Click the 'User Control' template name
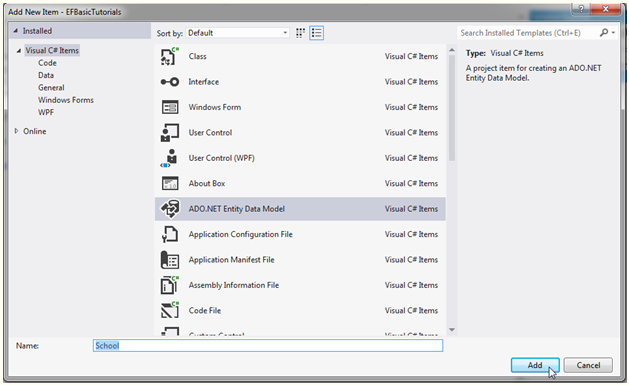Viewport: 629px width, 385px height. (210, 133)
